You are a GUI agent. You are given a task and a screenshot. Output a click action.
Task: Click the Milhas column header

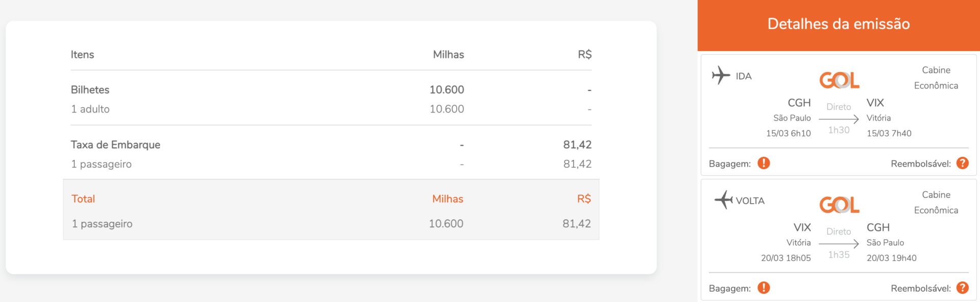(448, 54)
